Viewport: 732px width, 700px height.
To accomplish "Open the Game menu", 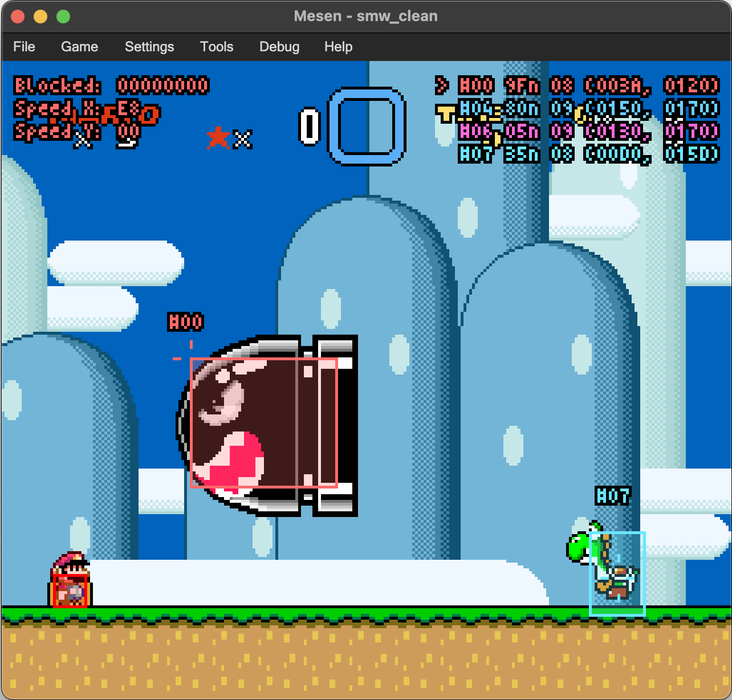I will click(80, 47).
